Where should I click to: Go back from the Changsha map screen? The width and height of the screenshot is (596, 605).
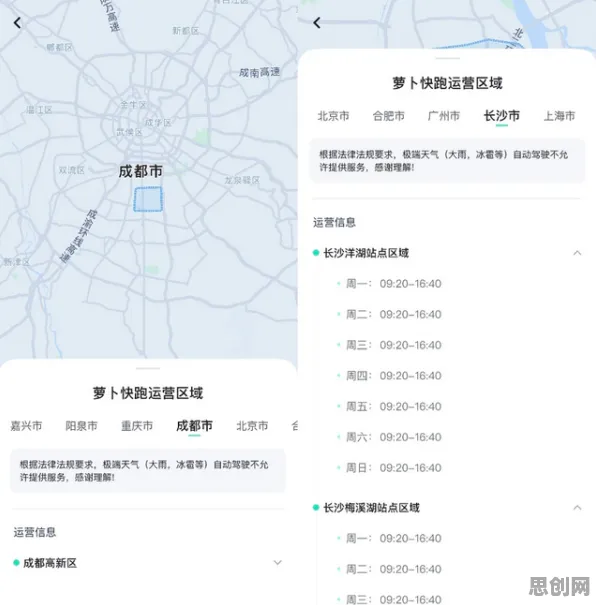click(317, 23)
